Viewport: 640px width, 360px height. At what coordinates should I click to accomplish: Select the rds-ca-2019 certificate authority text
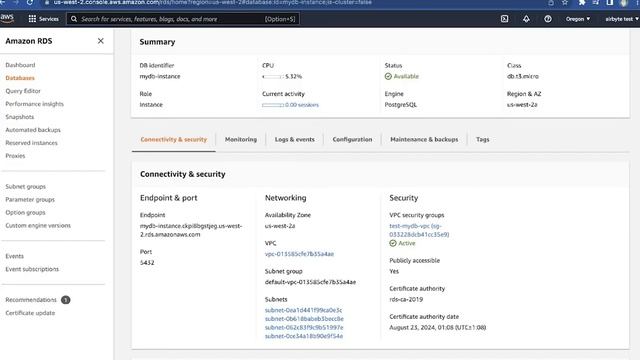tap(406, 299)
